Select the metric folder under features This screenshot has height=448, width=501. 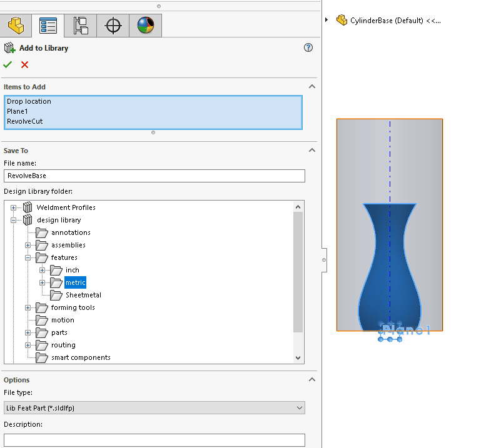(75, 282)
